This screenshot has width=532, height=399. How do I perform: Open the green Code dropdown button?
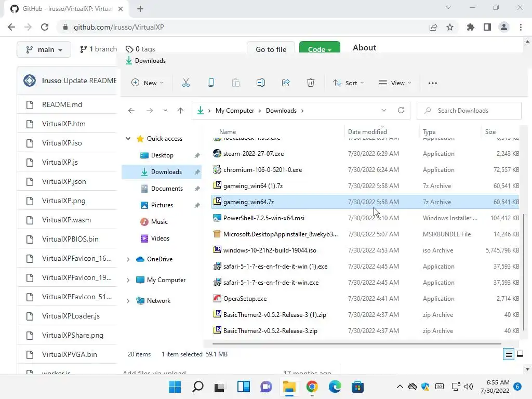[x=320, y=47]
